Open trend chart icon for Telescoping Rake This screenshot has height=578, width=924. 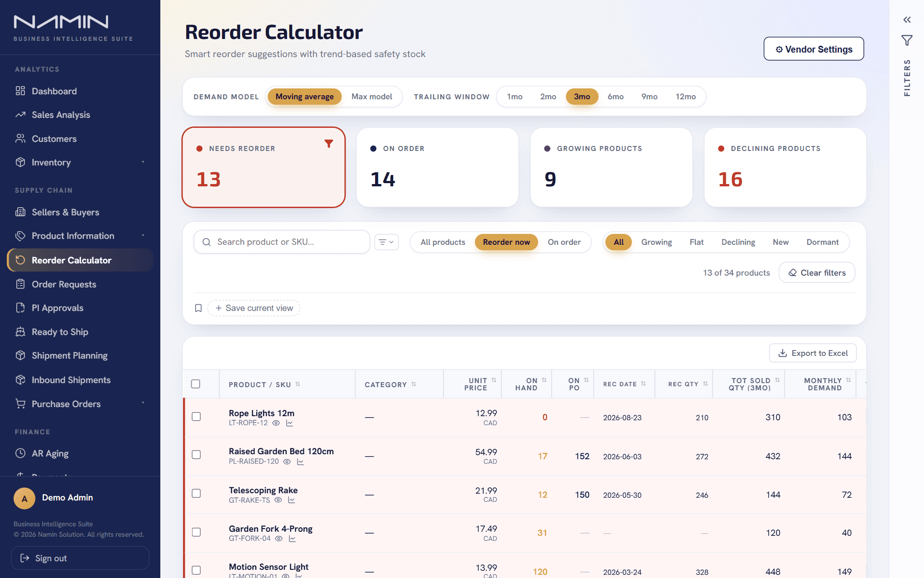(292, 500)
